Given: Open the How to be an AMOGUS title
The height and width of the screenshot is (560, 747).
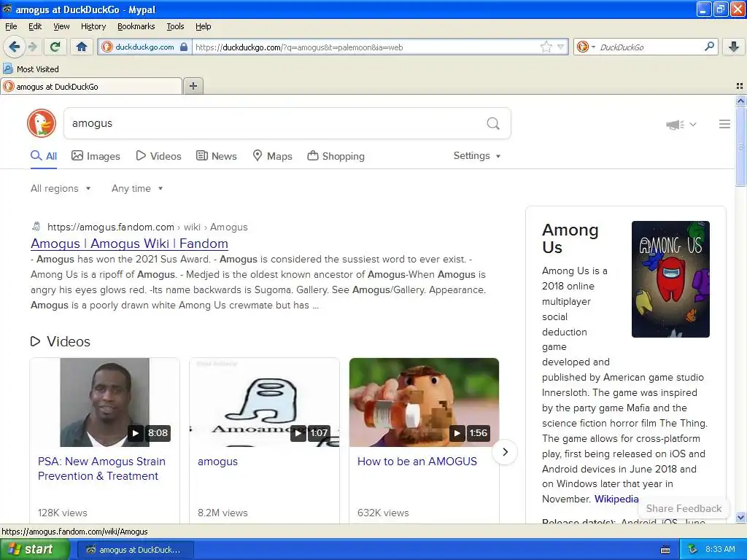Looking at the screenshot, I should pos(417,462).
